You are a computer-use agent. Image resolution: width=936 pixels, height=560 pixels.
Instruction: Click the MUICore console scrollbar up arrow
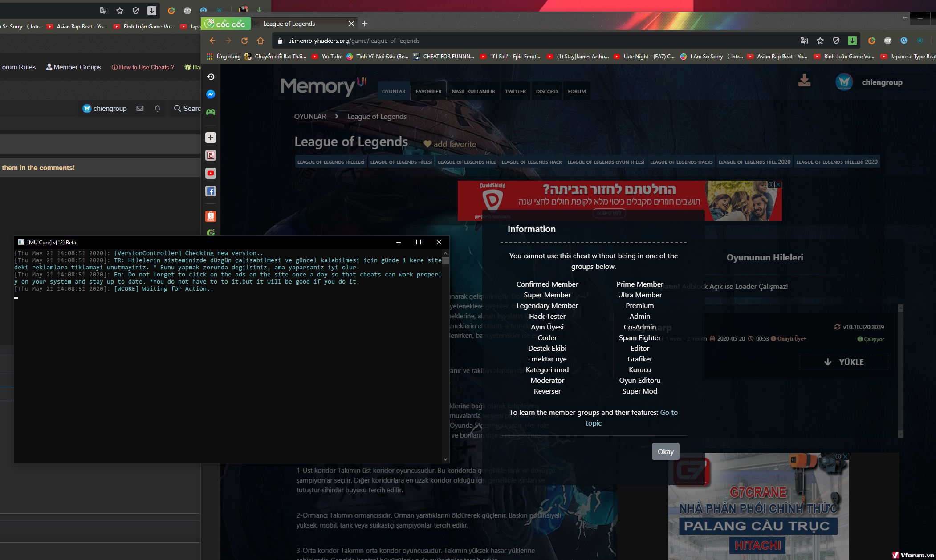[445, 253]
